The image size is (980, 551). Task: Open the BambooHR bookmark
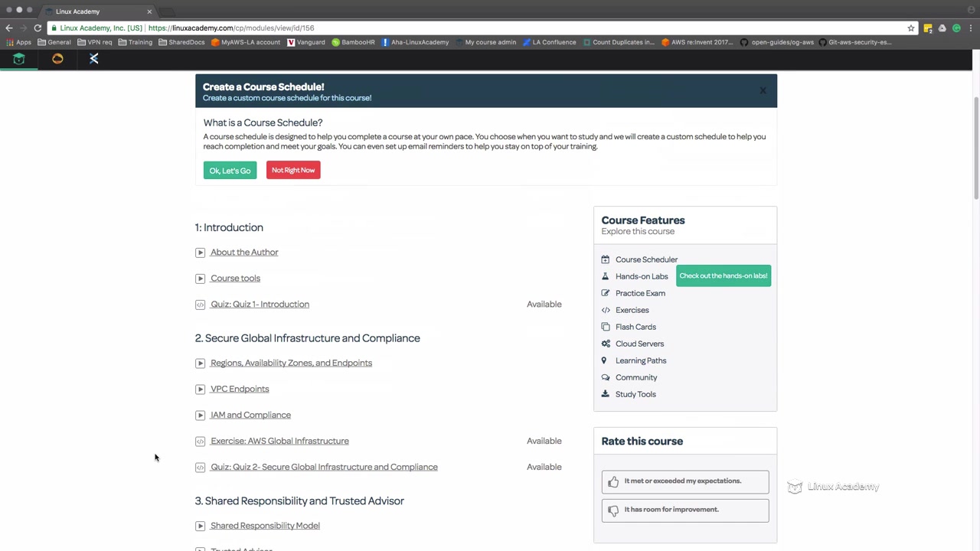pos(353,42)
